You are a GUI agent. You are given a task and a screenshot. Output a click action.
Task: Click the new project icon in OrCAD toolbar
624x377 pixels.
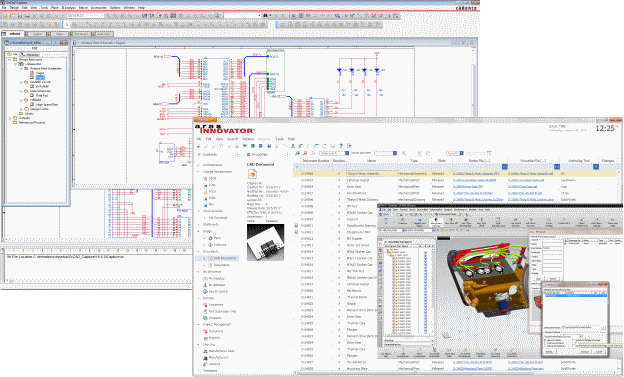(x=5, y=15)
